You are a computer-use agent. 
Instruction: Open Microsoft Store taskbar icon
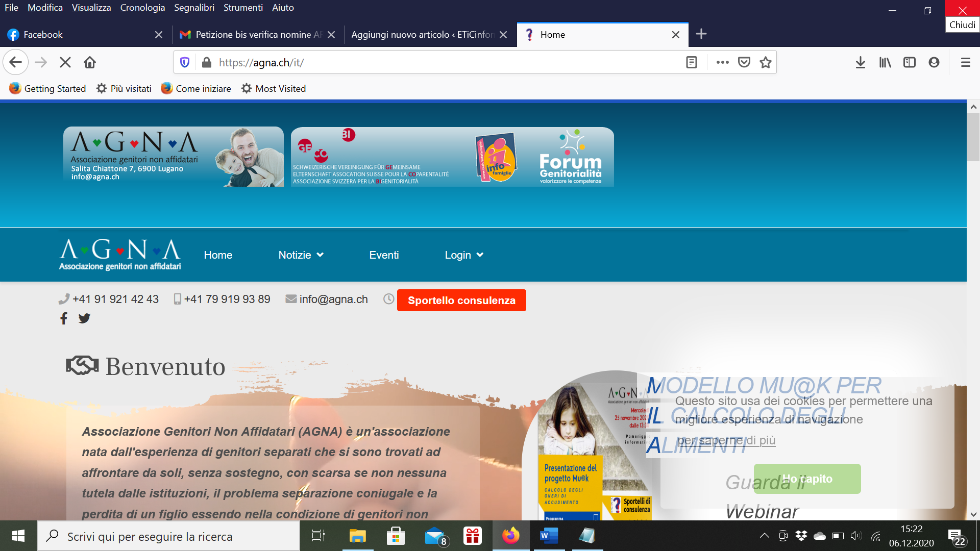click(x=396, y=536)
